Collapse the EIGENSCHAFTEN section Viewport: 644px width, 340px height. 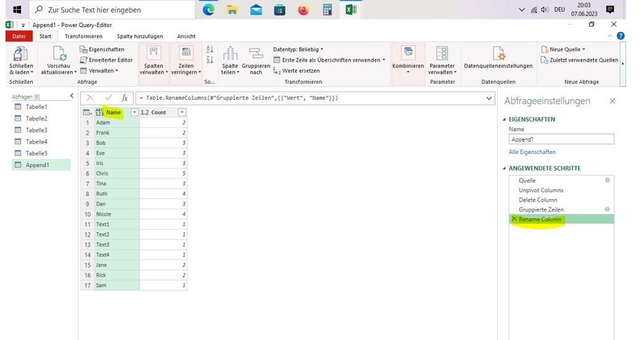coord(504,119)
